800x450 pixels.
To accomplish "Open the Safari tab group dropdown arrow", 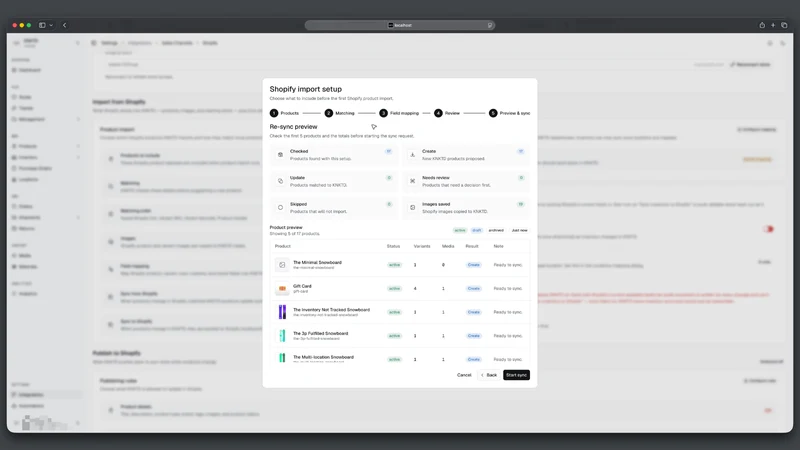I will point(51,25).
